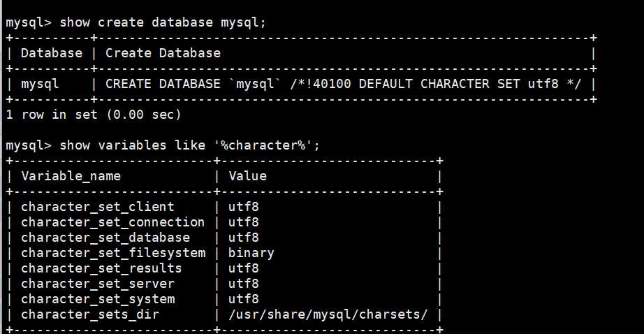This screenshot has width=644, height=334.
Task: Click the character_set_client variable name
Action: click(x=98, y=207)
